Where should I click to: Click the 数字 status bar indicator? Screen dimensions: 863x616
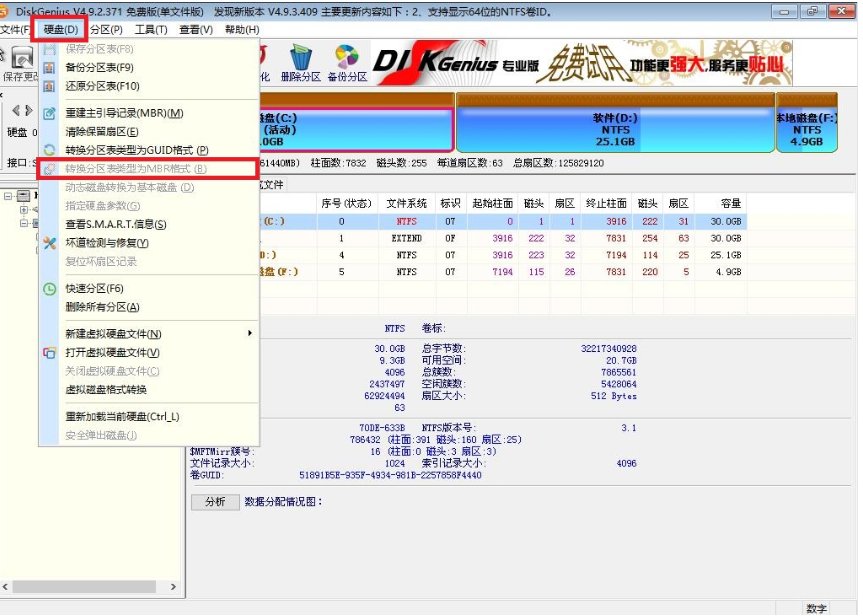[817, 608]
